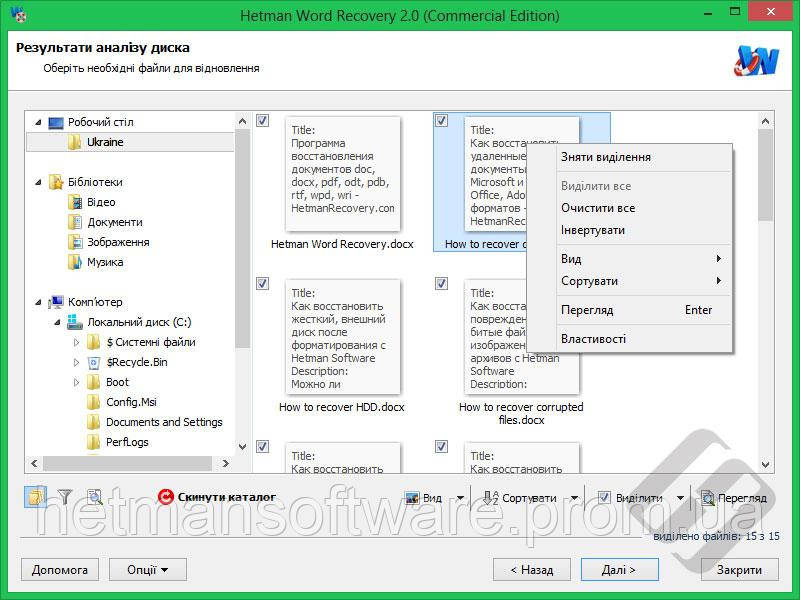The height and width of the screenshot is (600, 800).
Task: Click the folder tree vertical scrollbar thumb
Action: [243, 238]
